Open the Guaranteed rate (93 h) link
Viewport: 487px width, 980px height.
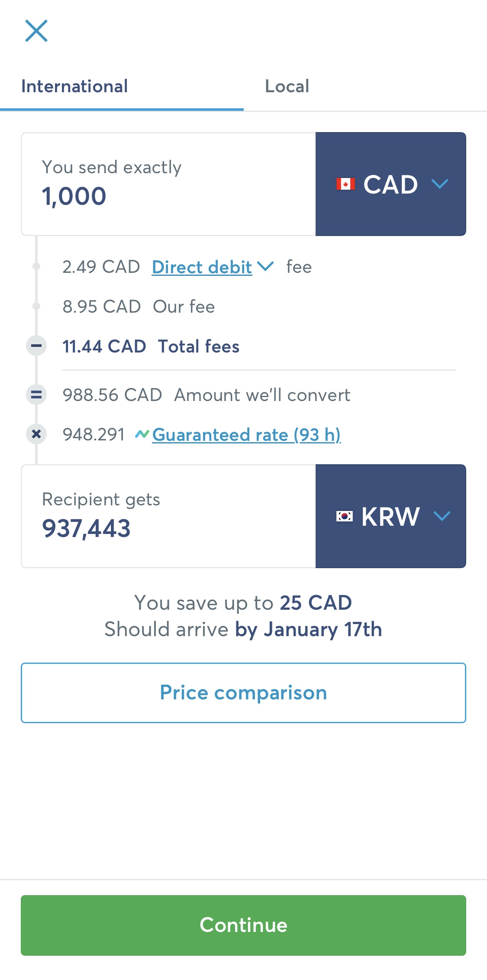coord(247,435)
